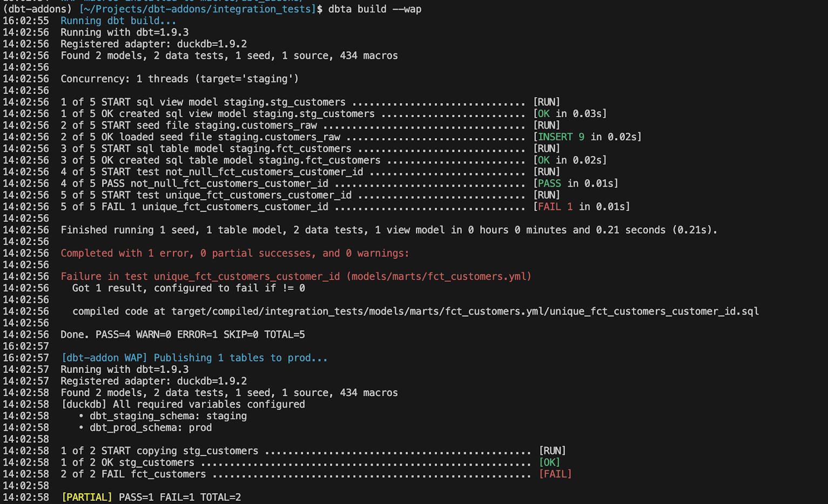Click the '[dbt-addon WAP] Publishing 1 tables' line
The width and height of the screenshot is (828, 504).
(194, 358)
